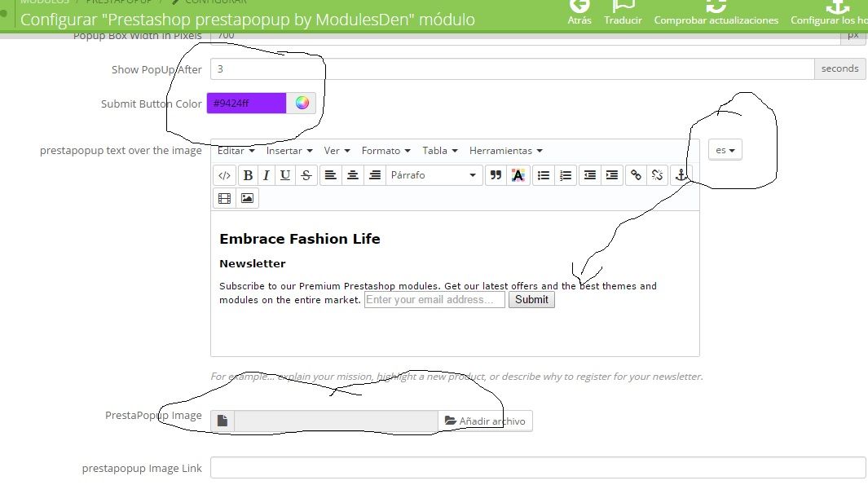The height and width of the screenshot is (485, 868).
Task: Expand the Párrafo format dropdown
Action: point(434,175)
